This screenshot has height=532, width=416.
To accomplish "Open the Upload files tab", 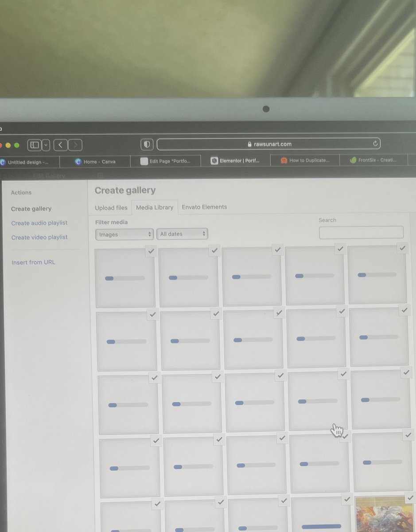I will tap(111, 208).
